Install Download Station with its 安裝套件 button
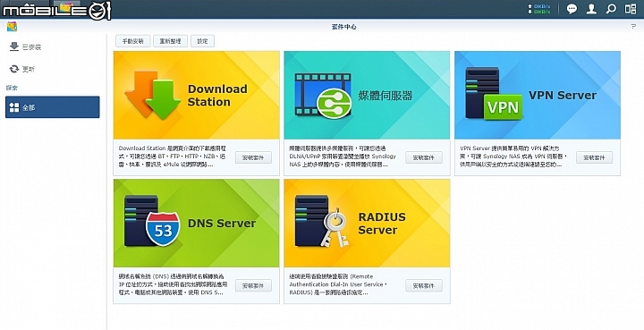 [253, 157]
